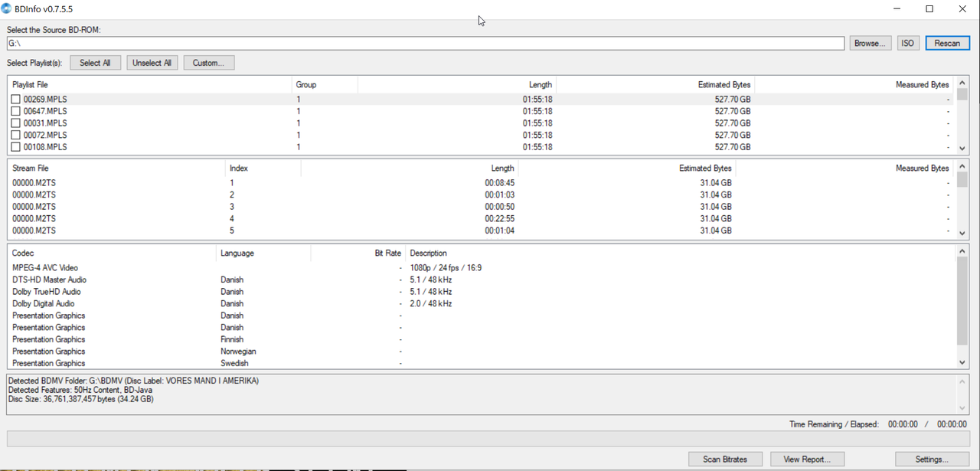The width and height of the screenshot is (980, 471).
Task: Select Dolby Digital Audio row
Action: 481,303
